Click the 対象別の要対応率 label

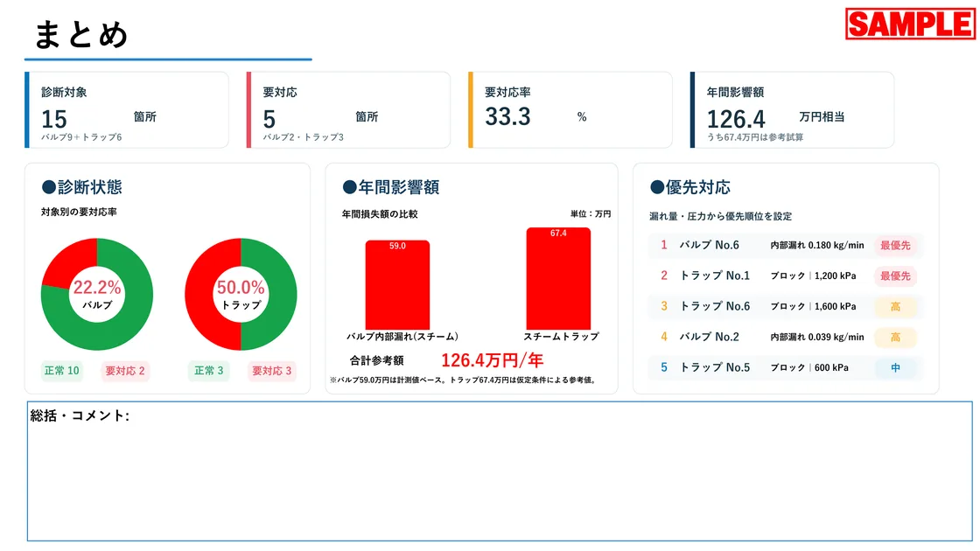pyautogui.click(x=79, y=212)
